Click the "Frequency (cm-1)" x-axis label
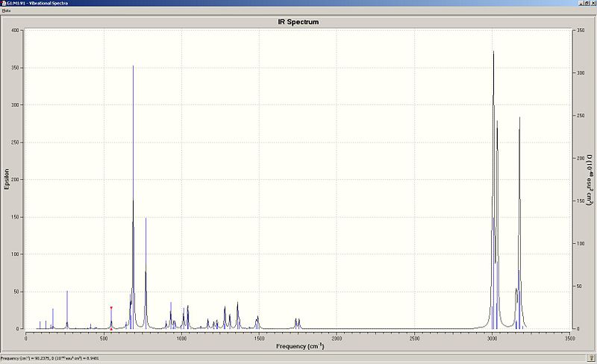This screenshot has width=597, height=364. tap(300, 346)
